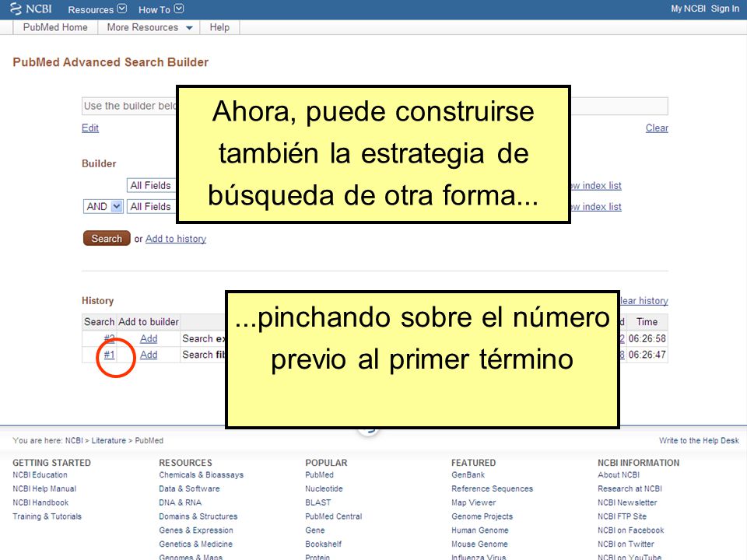The image size is (747, 560).
Task: Open Genes & Expression link
Action: [196, 530]
